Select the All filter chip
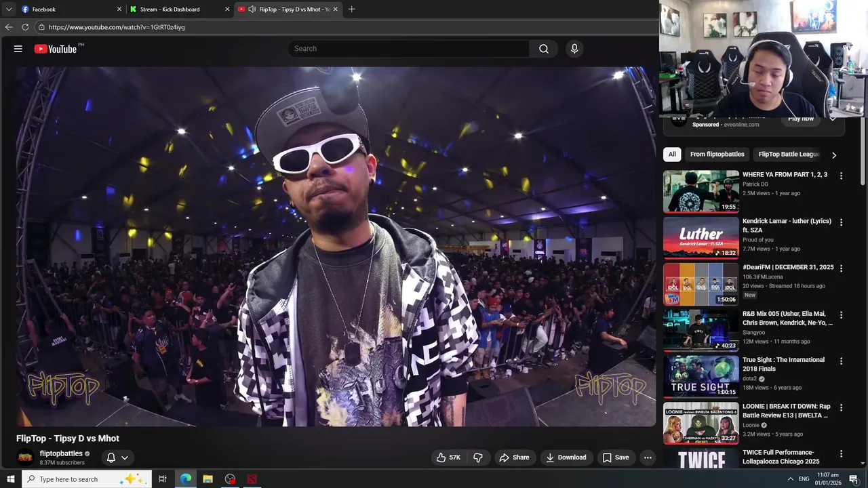The height and width of the screenshot is (488, 868). point(672,155)
